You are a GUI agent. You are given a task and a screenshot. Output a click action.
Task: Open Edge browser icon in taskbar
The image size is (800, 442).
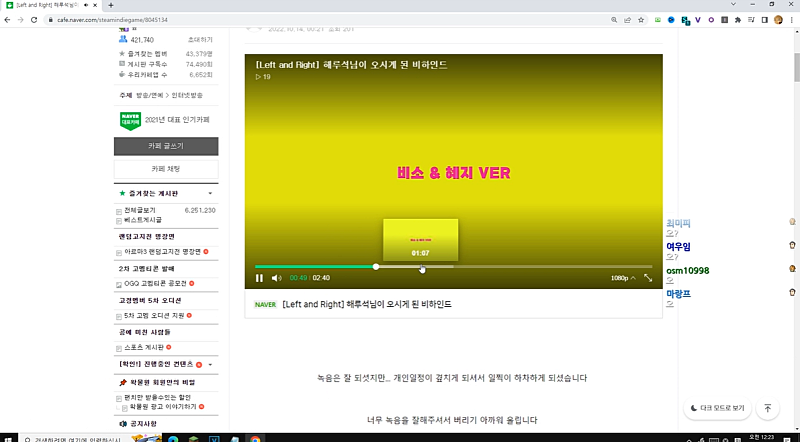coord(173,439)
